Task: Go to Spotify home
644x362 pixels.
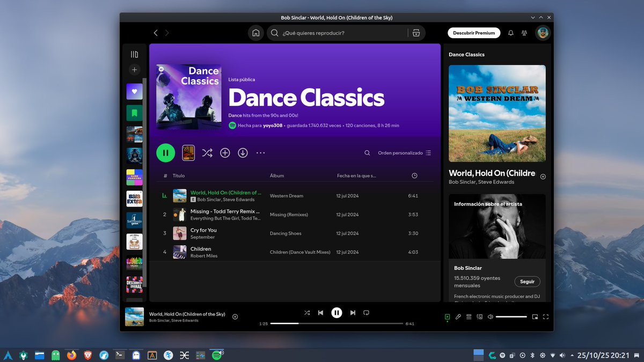Action: click(x=256, y=33)
